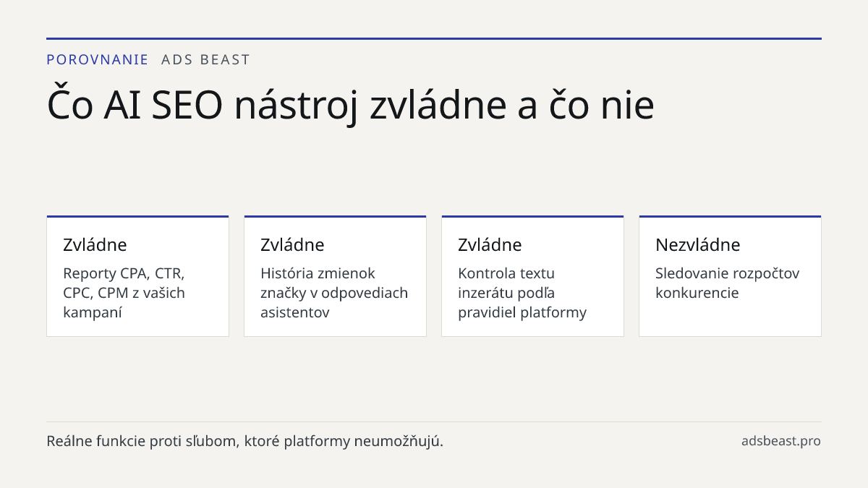Click 'História zmienok značky v odpovediach asistentov'

click(334, 293)
